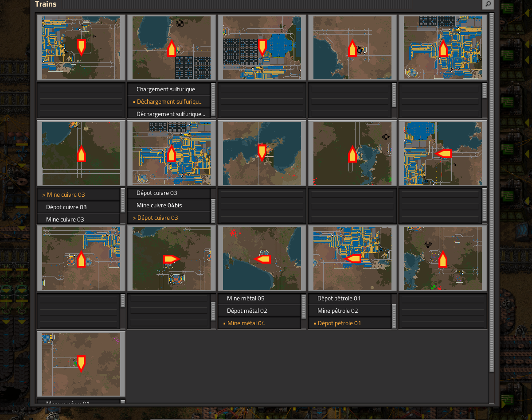The image size is (532, 420).
Task: Select the map thumbnail above the Mine métal 05 schedule
Action: pos(262,259)
